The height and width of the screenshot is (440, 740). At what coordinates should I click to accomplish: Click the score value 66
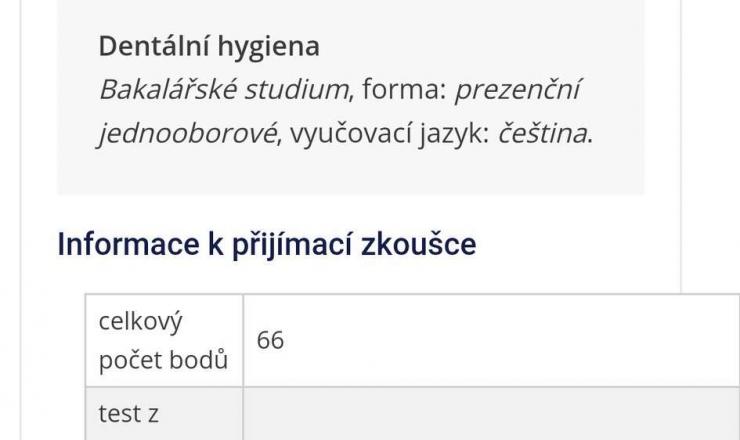pyautogui.click(x=270, y=340)
